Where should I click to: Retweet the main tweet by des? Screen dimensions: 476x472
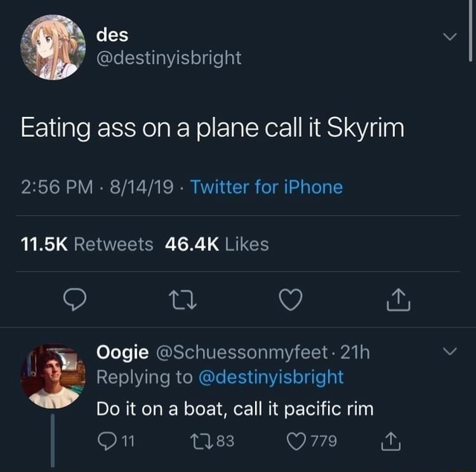tap(183, 300)
